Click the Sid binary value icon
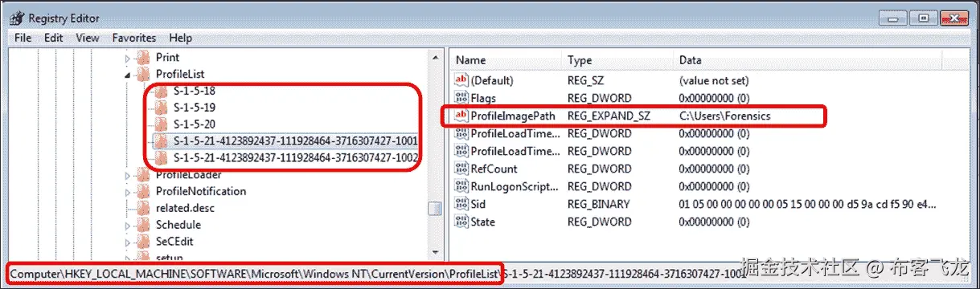 461,204
